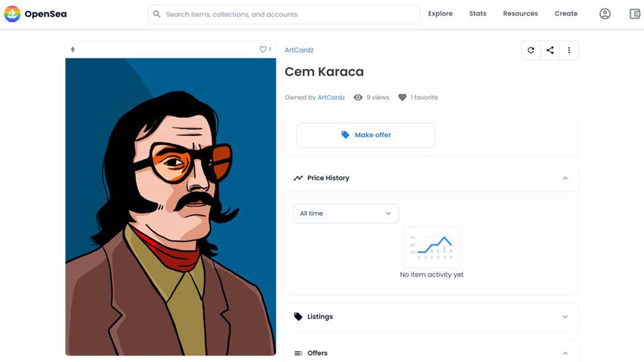644x362 pixels.
Task: Open the Stats menu
Action: (x=478, y=13)
